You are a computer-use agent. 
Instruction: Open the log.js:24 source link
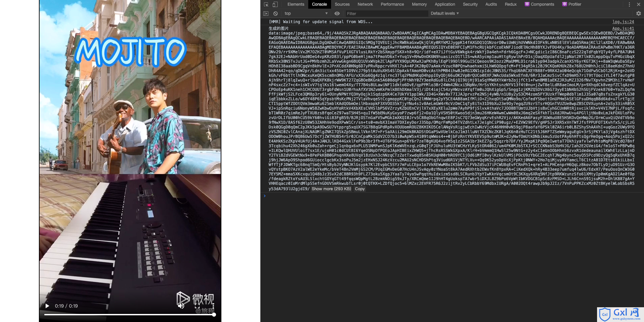click(x=623, y=22)
